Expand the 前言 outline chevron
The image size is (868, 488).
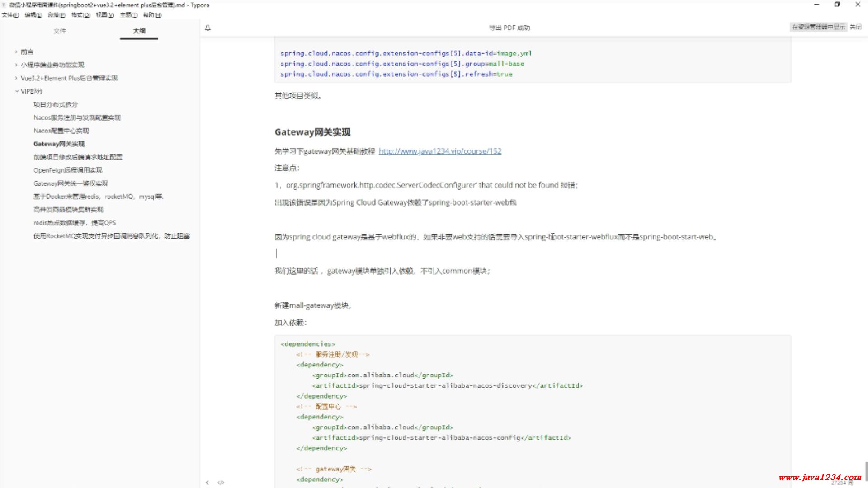(16, 52)
